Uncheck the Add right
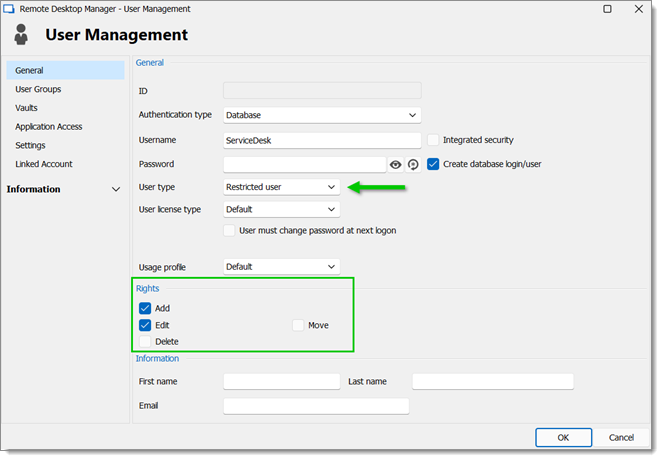The image size is (662, 461). tap(145, 308)
